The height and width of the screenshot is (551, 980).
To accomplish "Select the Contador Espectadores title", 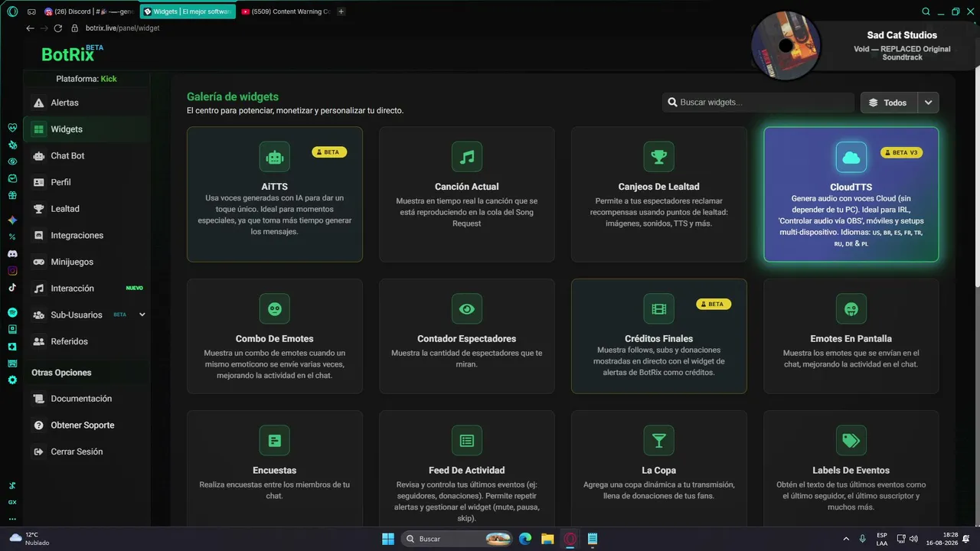I will [467, 339].
